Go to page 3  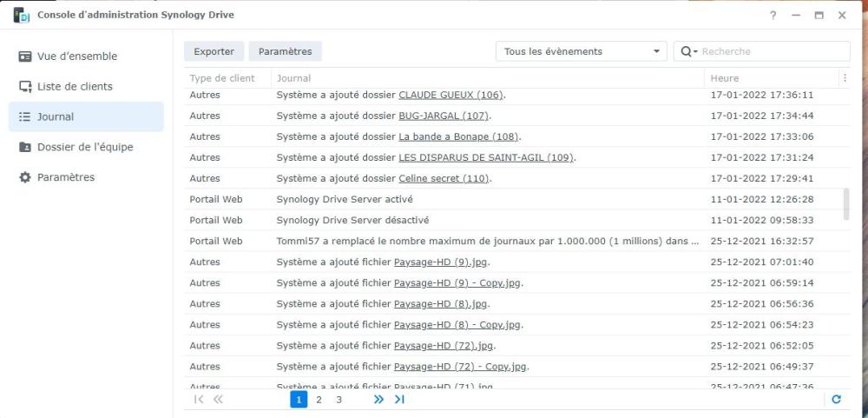[339, 399]
